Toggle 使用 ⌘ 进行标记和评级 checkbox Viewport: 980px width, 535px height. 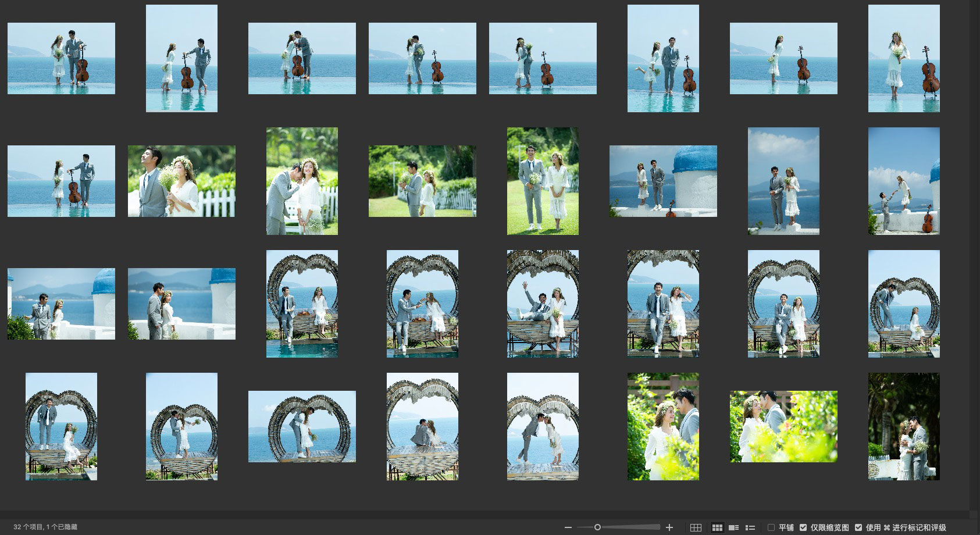pyautogui.click(x=858, y=527)
